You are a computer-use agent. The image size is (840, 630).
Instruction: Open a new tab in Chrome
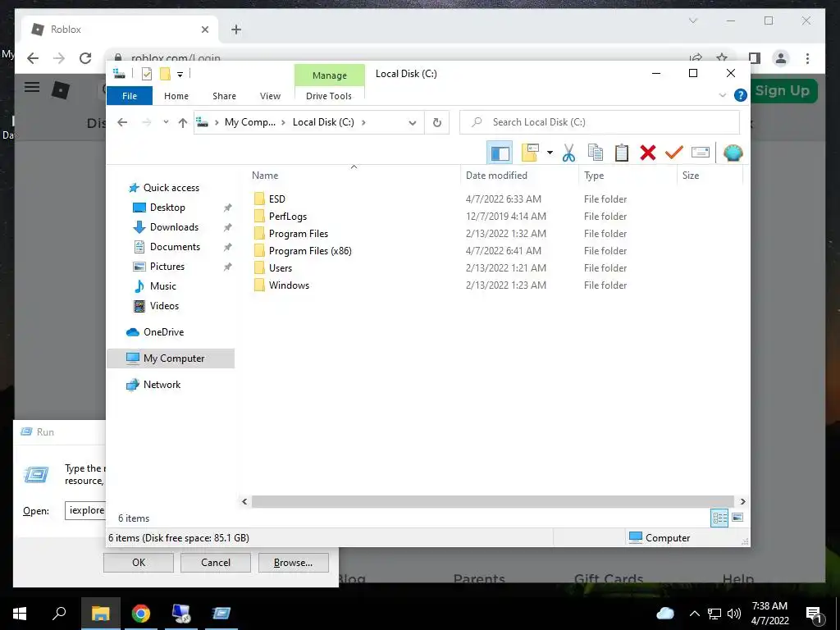(236, 30)
